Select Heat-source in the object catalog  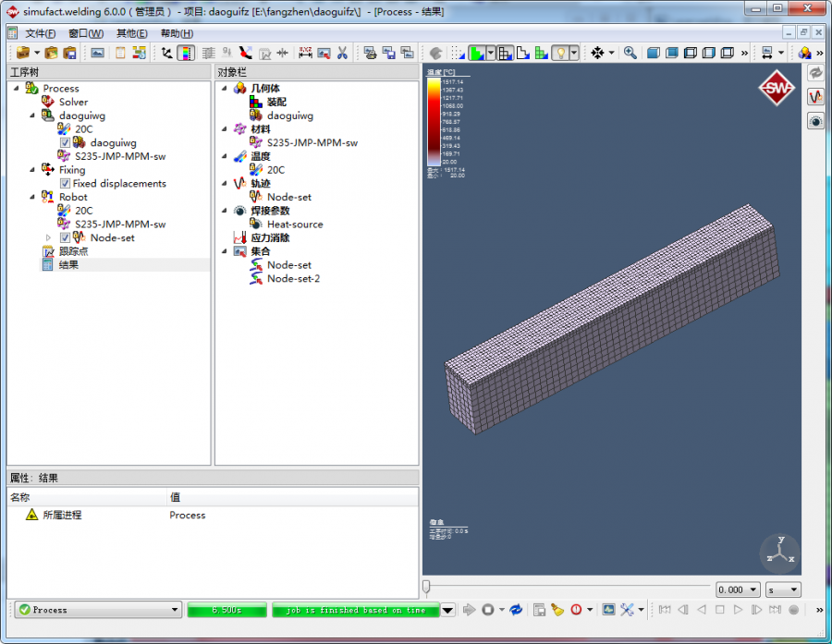coord(295,225)
